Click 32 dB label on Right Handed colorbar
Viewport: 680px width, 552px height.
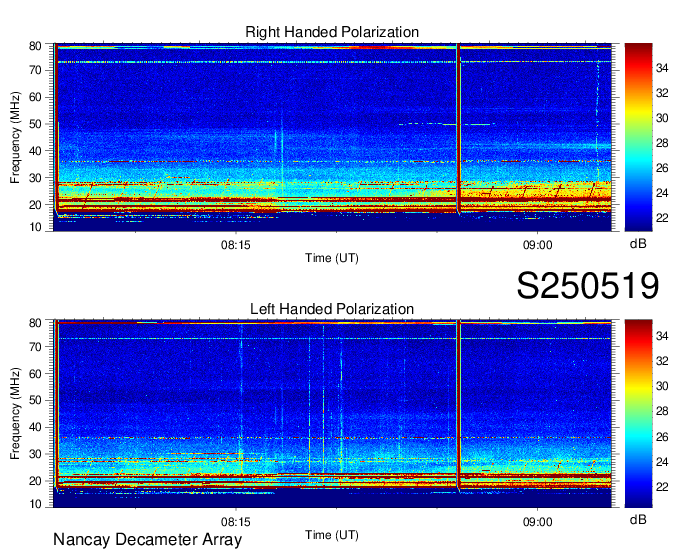tap(662, 93)
